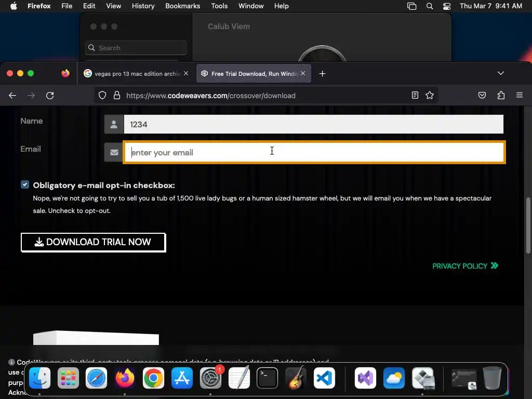Open the Bookmarks menu

click(x=182, y=6)
